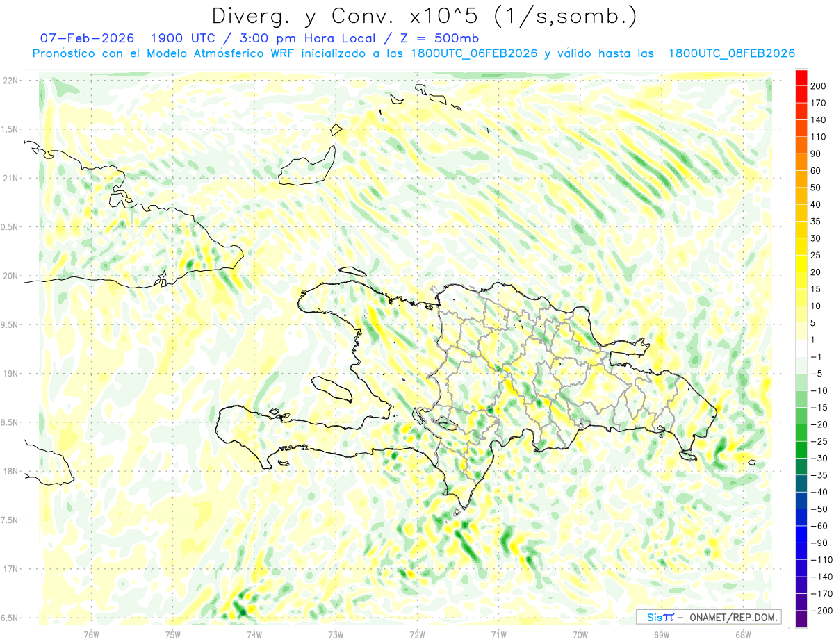The image size is (834, 644).
Task: Click the '-30' colorbar value
Action: (819, 458)
